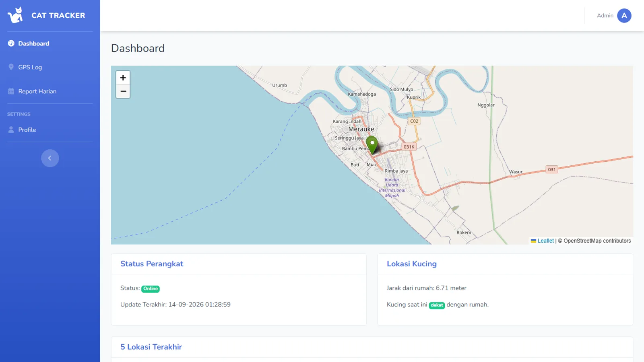
Task: Click the SETTINGS sidebar section label
Action: pos(19,114)
